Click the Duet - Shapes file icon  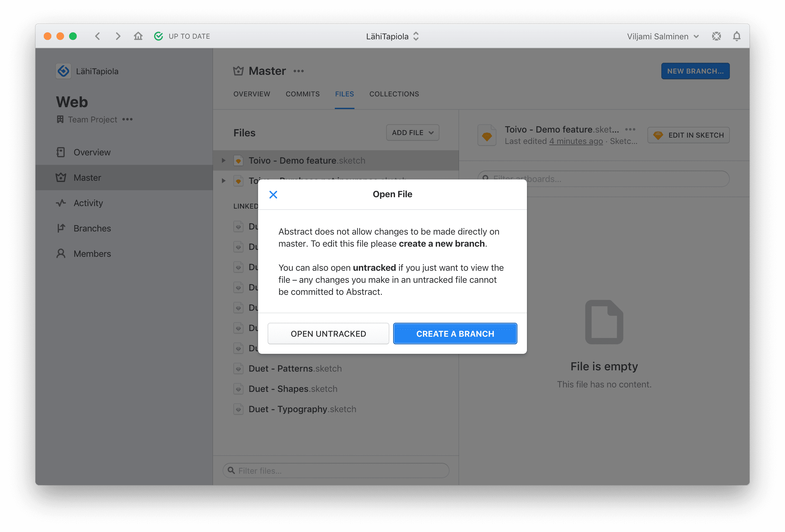[x=238, y=389]
